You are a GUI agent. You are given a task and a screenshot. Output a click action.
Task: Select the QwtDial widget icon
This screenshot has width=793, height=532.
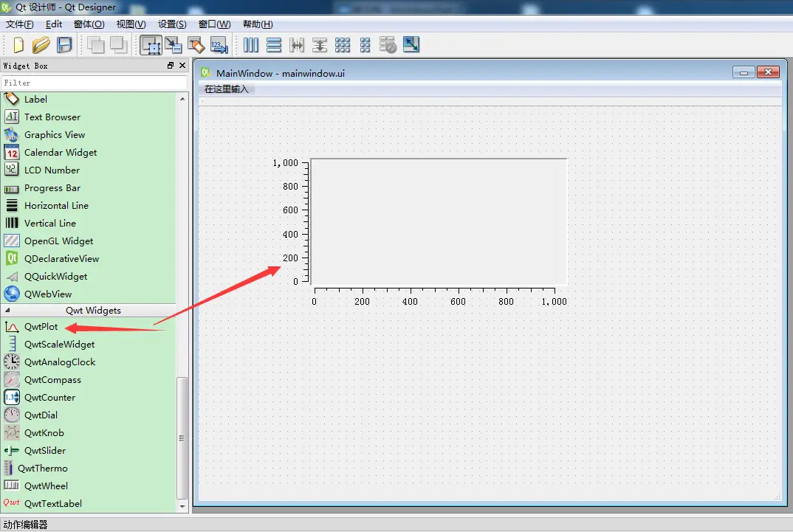[x=12, y=415]
